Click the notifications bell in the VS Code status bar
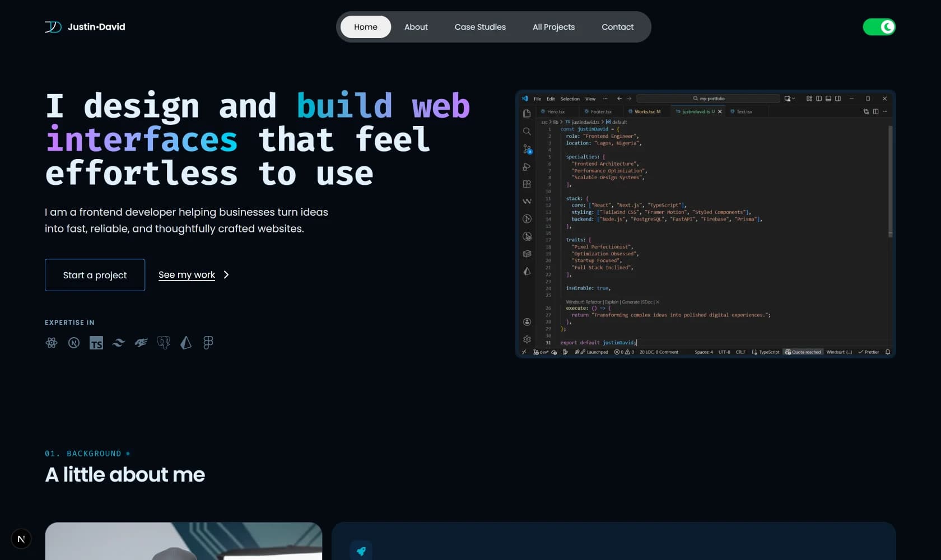The height and width of the screenshot is (560, 941). pos(888,352)
